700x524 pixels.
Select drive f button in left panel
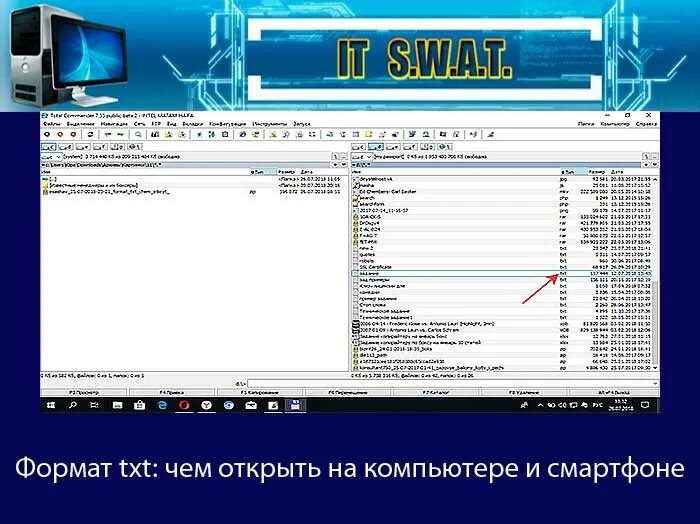click(100, 147)
